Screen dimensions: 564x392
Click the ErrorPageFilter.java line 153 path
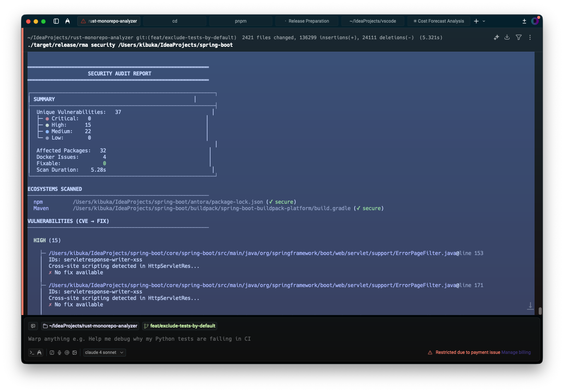(266, 253)
